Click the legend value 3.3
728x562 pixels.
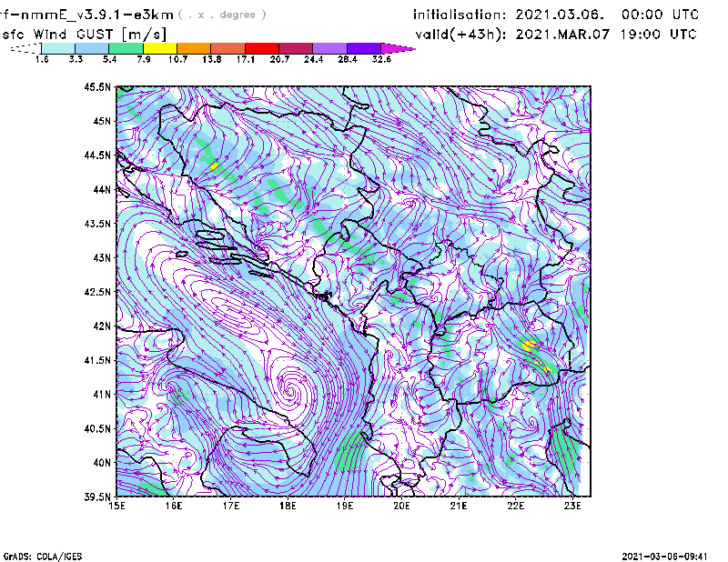(76, 59)
